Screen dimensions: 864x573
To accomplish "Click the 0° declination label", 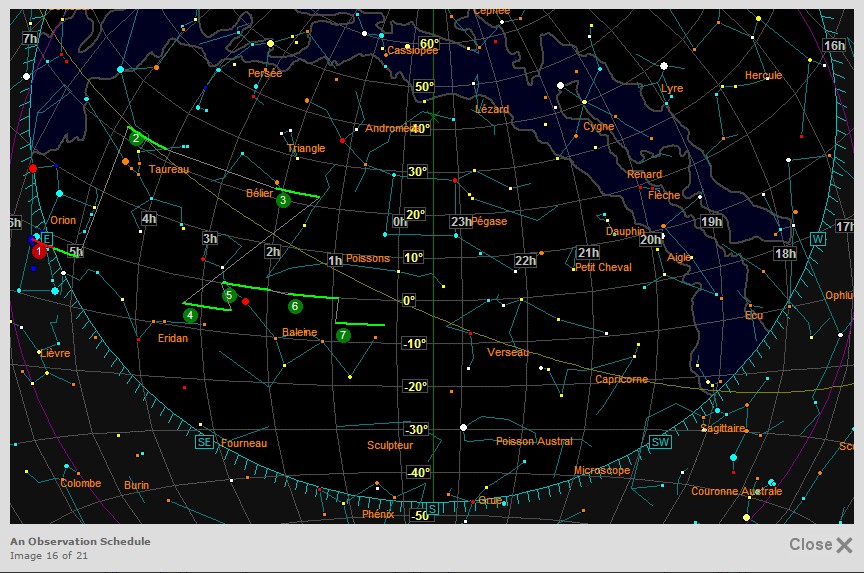I will (408, 300).
